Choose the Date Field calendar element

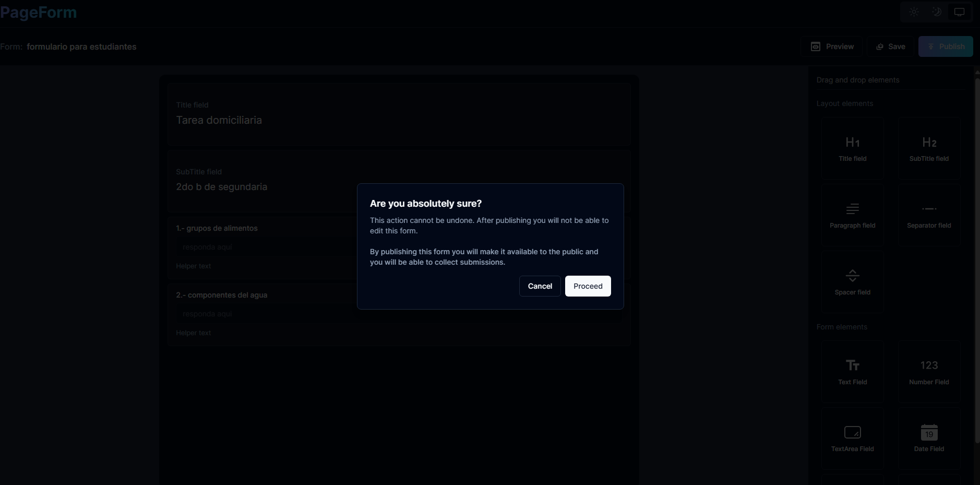tap(929, 439)
